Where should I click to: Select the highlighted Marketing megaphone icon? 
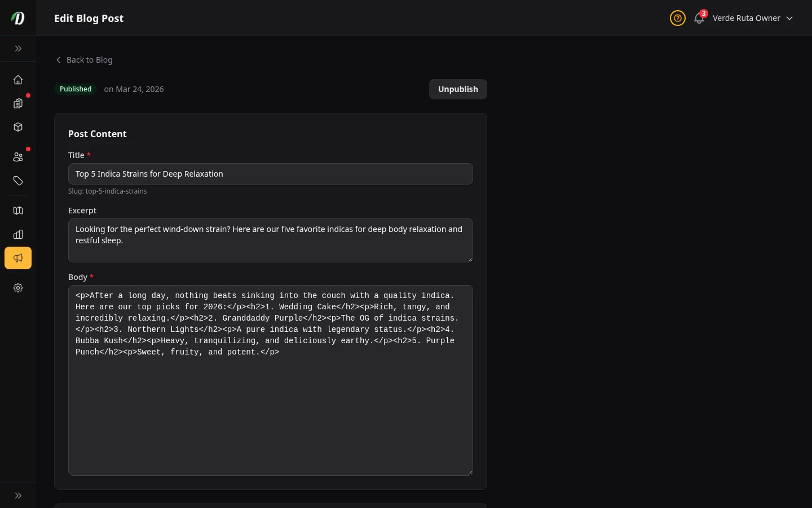click(18, 258)
